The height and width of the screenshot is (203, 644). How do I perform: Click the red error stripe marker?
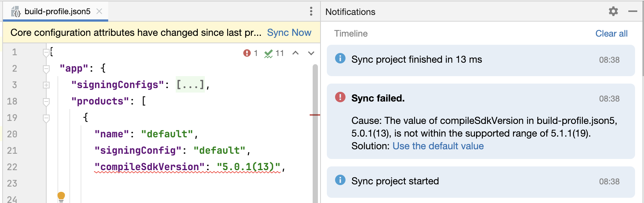[x=315, y=115]
